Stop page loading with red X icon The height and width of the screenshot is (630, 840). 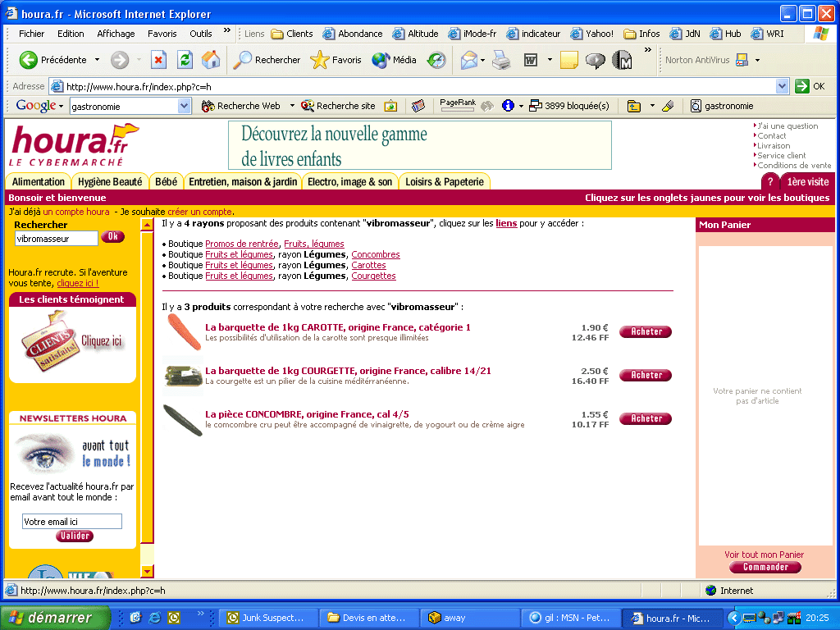click(x=158, y=60)
